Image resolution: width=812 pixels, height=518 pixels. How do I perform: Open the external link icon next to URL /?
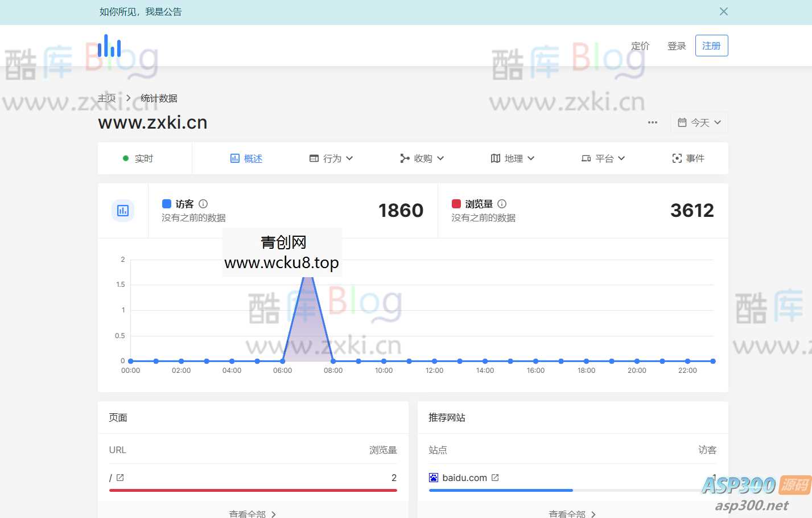pyautogui.click(x=119, y=478)
